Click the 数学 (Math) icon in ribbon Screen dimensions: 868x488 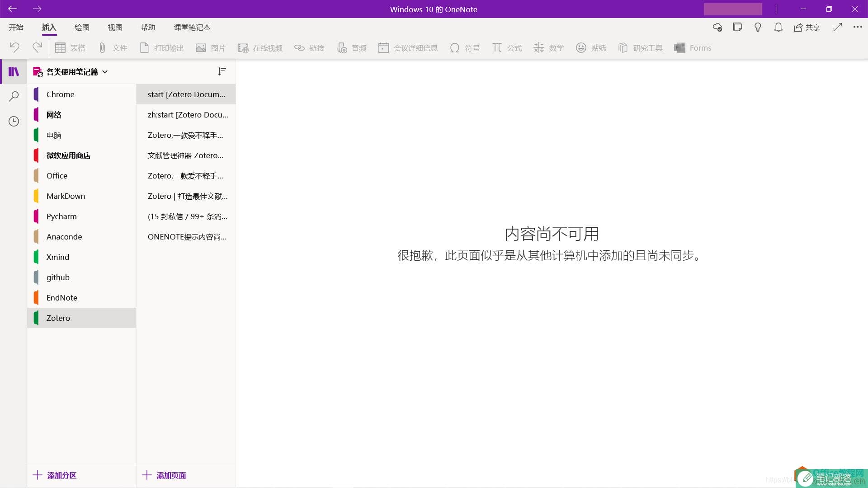[548, 47]
